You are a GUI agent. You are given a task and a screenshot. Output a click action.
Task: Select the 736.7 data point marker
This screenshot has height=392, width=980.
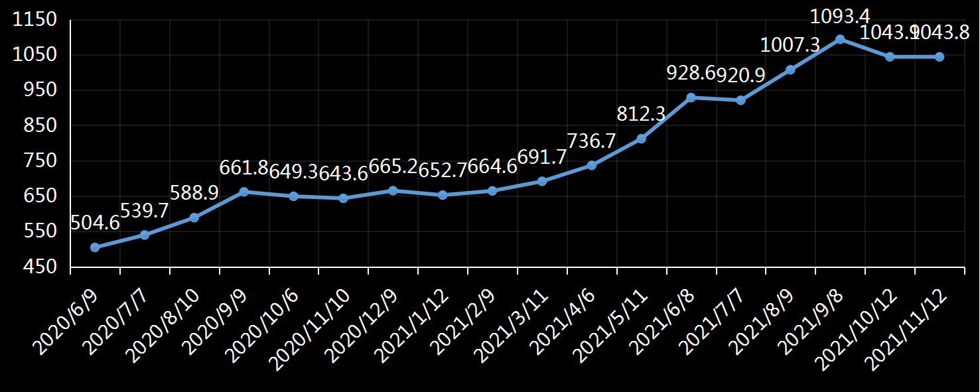(592, 165)
